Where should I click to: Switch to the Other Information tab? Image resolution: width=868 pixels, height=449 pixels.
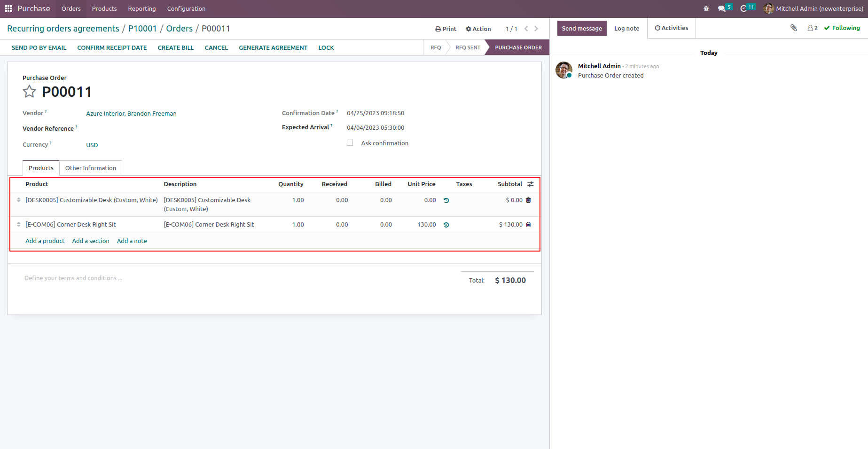91,168
